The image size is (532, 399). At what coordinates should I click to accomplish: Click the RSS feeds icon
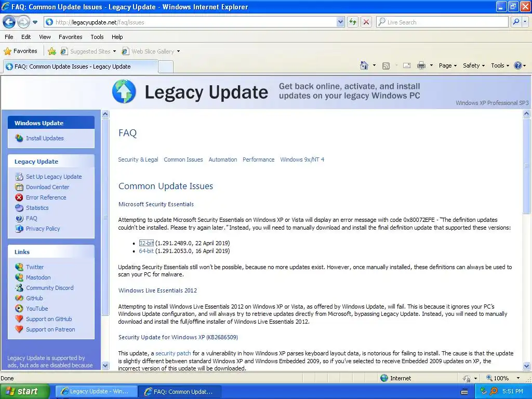[x=386, y=66]
